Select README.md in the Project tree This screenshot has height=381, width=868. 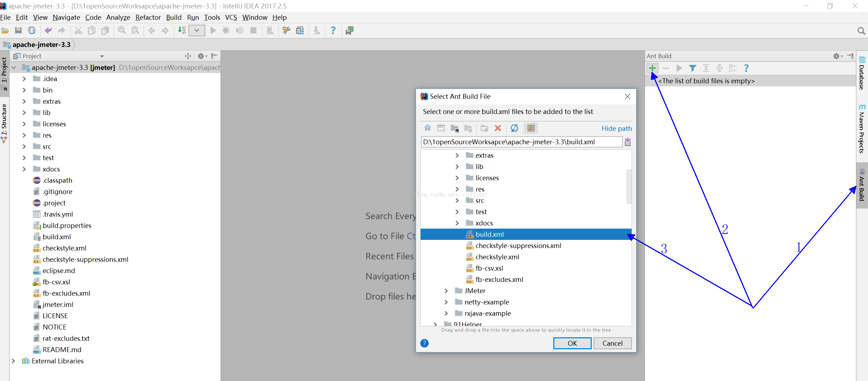pos(57,350)
